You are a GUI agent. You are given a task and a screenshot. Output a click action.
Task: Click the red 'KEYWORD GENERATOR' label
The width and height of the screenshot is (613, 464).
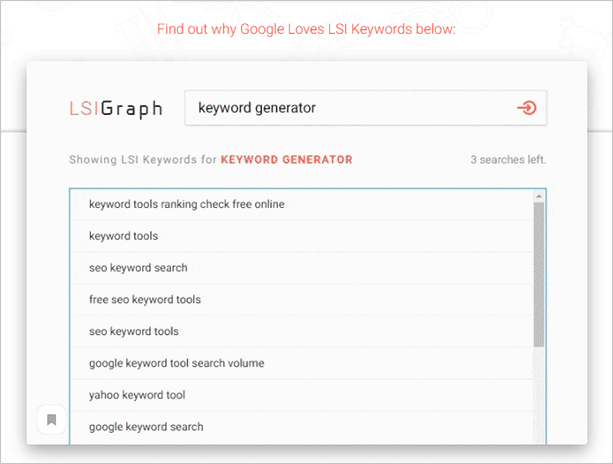pyautogui.click(x=286, y=159)
